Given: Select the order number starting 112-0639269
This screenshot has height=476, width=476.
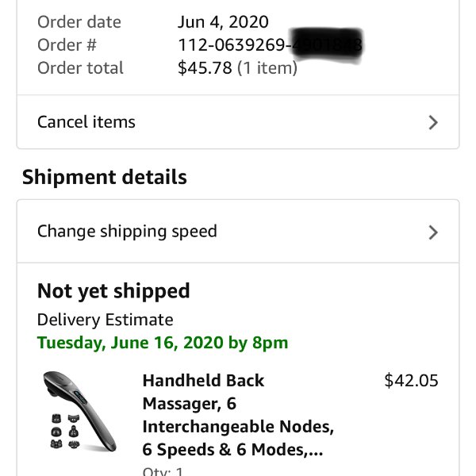Looking at the screenshot, I should (270, 45).
